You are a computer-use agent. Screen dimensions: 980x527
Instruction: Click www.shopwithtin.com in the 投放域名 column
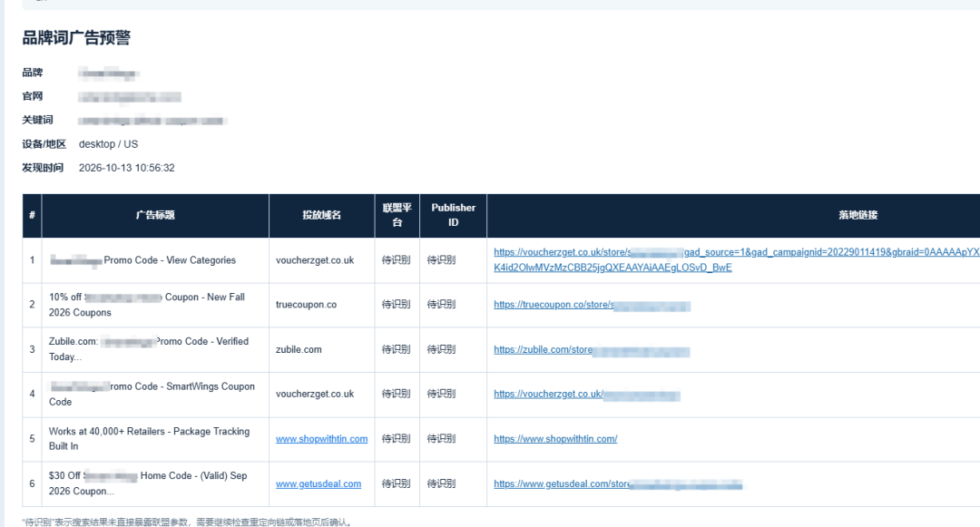(322, 439)
